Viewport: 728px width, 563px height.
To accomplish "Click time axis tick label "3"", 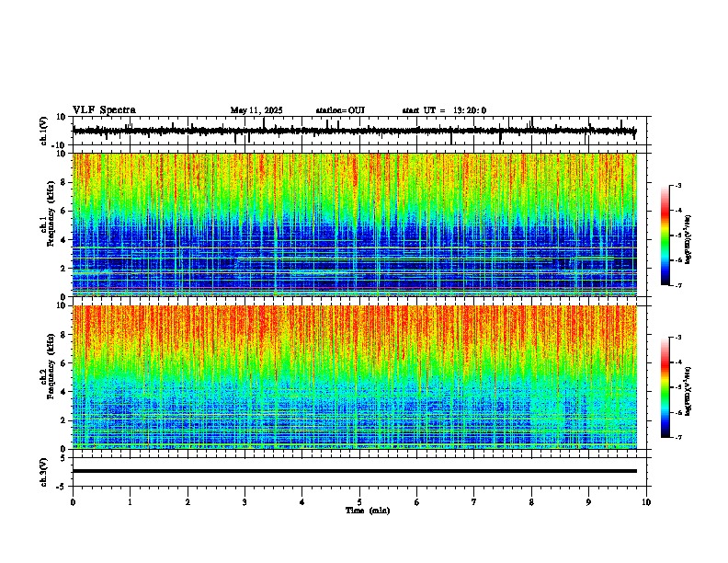I will click(x=245, y=502).
